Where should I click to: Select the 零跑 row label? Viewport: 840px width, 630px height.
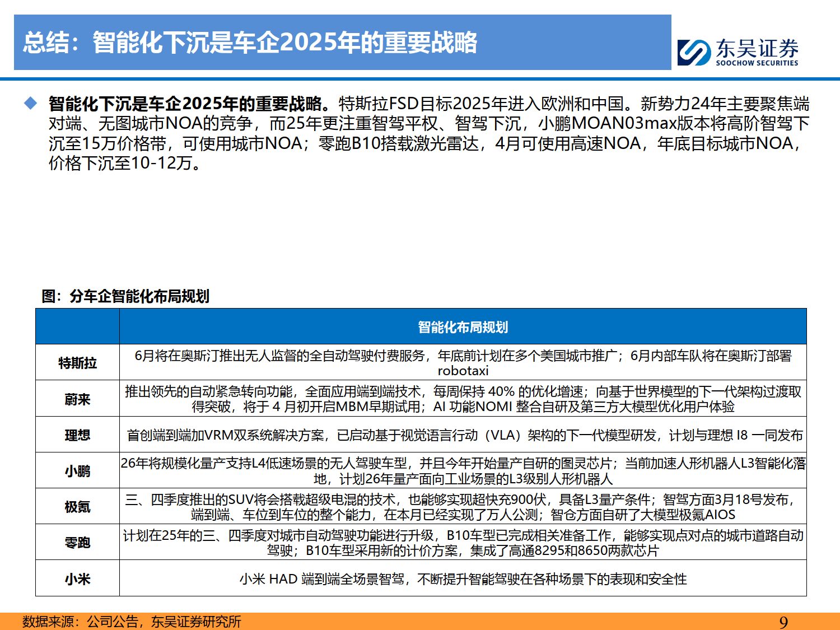click(x=77, y=543)
